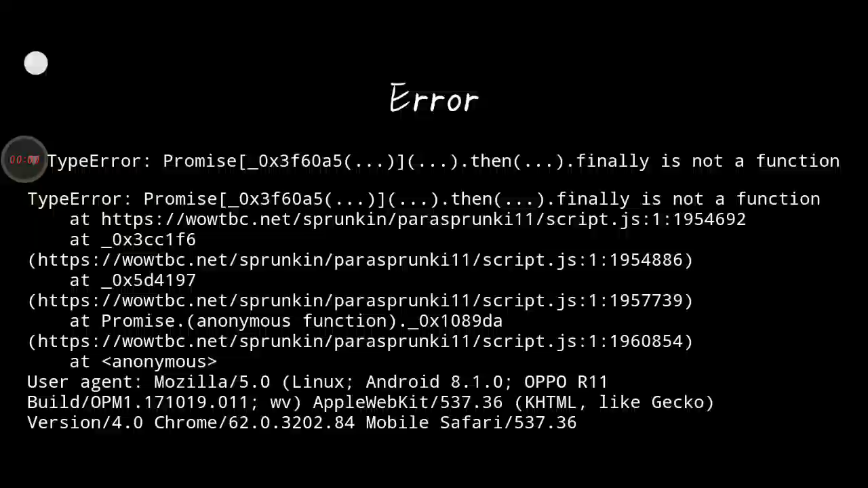
Task: Click the _0x5d4197 stack frame name
Action: tap(149, 281)
